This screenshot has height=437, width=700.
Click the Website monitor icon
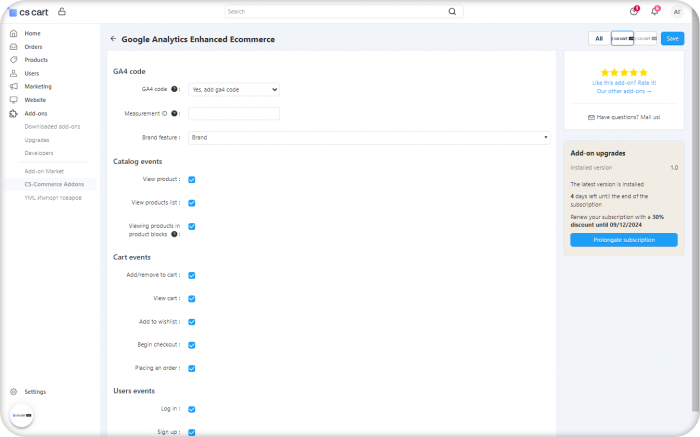pyautogui.click(x=13, y=100)
